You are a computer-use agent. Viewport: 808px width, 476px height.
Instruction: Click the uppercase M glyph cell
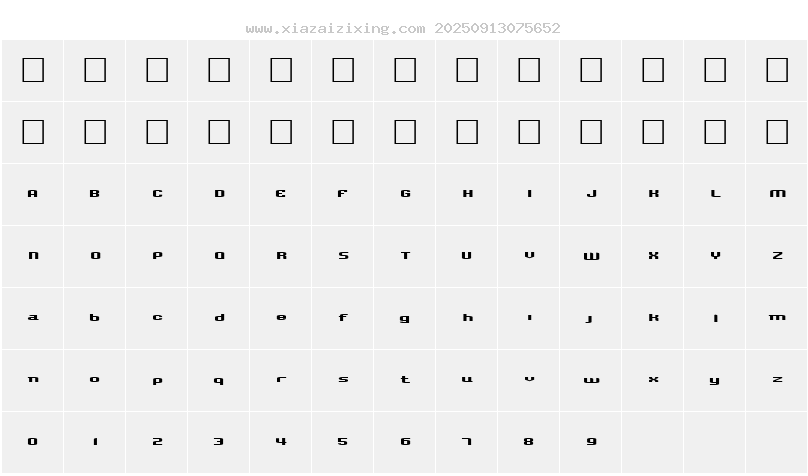(777, 194)
